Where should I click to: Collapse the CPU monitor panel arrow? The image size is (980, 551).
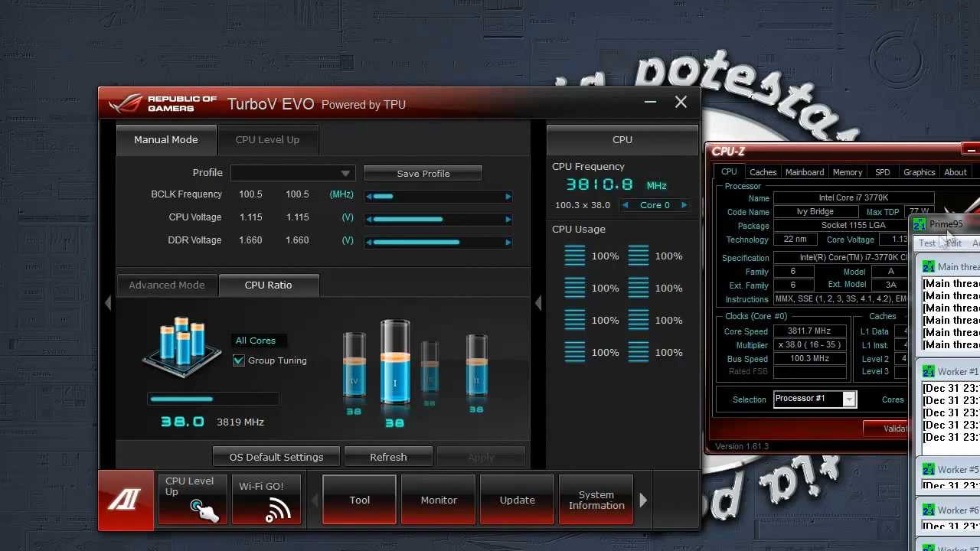(538, 303)
